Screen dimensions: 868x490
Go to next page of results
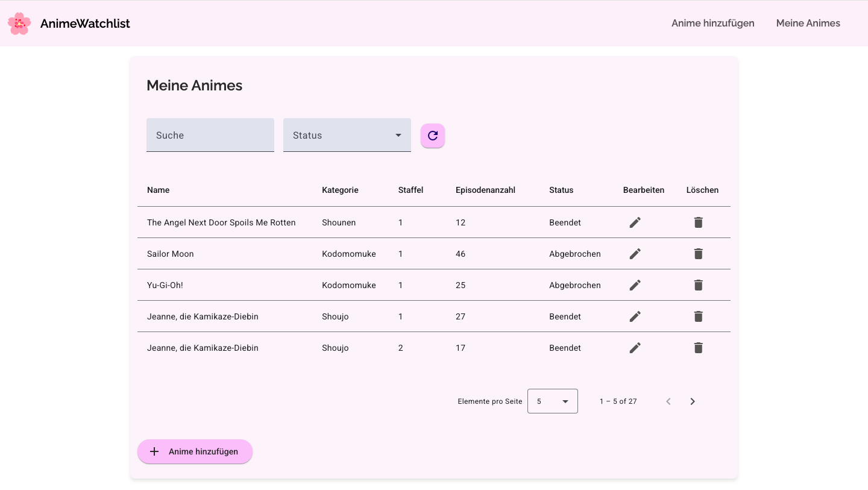(693, 401)
